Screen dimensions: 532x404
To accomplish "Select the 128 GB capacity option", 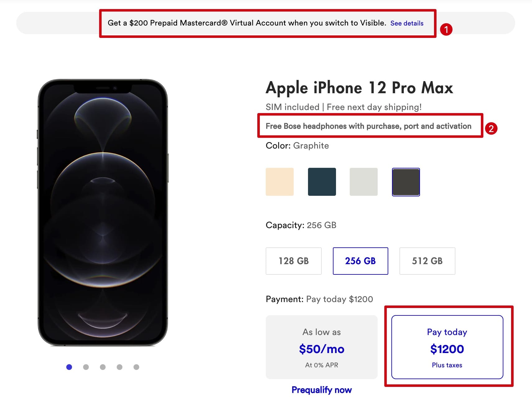I will (293, 261).
